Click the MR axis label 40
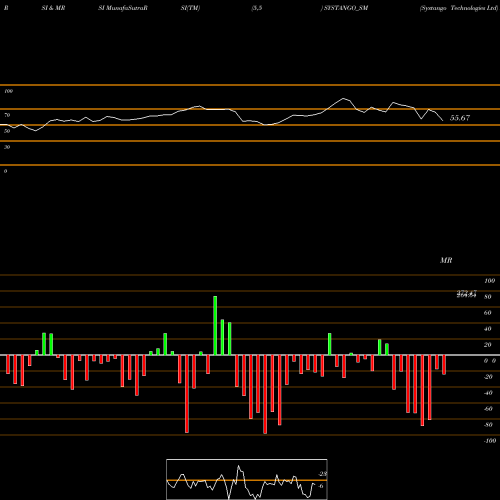Screen dimensions: 500x500 click(488, 329)
